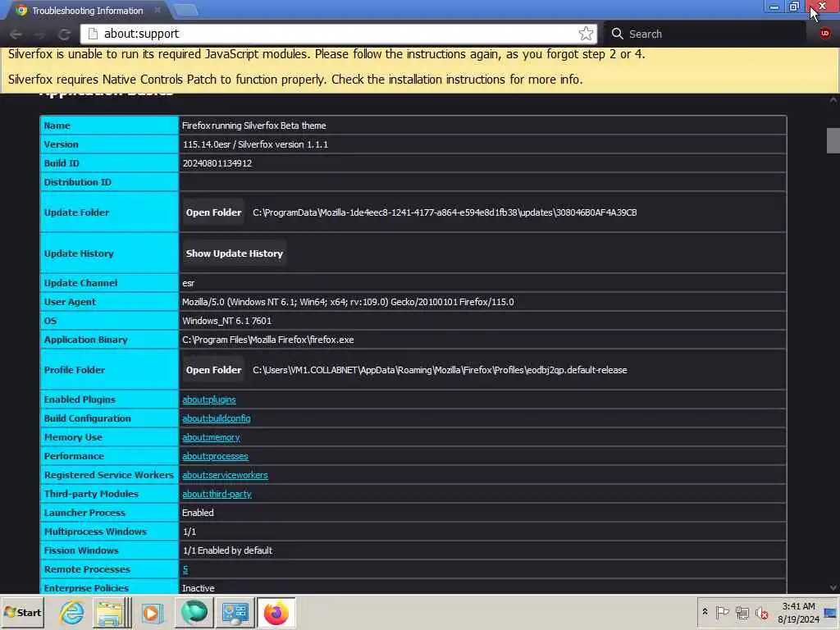Click the scrollbar up arrow
840x630 pixels.
[x=833, y=100]
